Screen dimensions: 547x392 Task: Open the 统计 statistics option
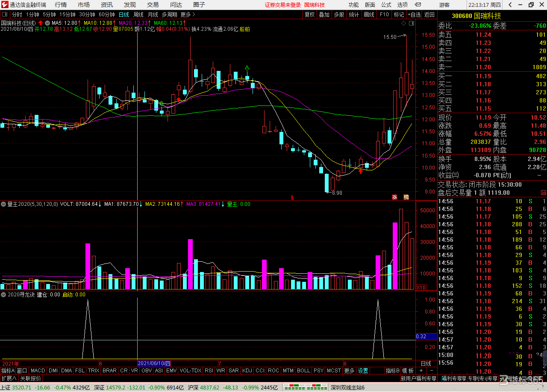click(x=354, y=15)
